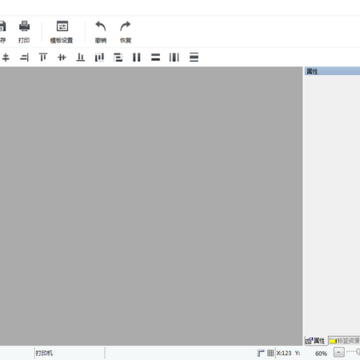
Task: Toggle the ruler icon in status bar
Action: [261, 353]
